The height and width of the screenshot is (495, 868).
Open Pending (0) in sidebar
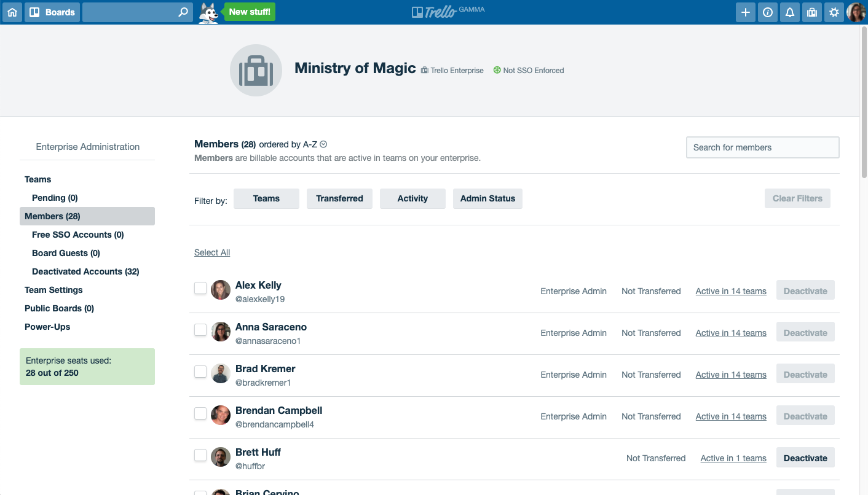click(55, 198)
